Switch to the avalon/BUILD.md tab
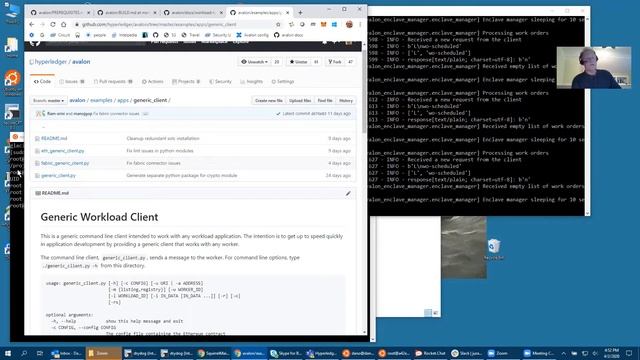Screen dimensions: 640x360 (126, 13)
